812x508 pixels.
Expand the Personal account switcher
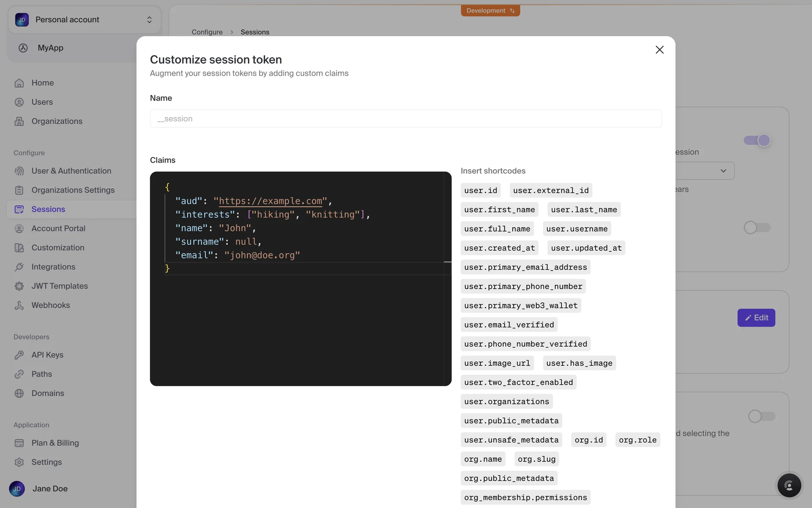click(x=85, y=20)
